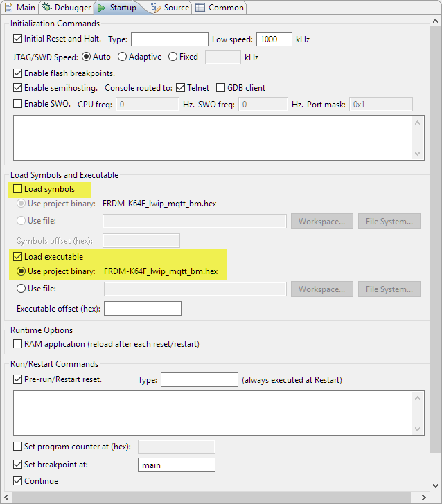Screen dimensions: 442x504
Task: Select the Adaptive JTAG/SWD speed option
Action: [122, 57]
